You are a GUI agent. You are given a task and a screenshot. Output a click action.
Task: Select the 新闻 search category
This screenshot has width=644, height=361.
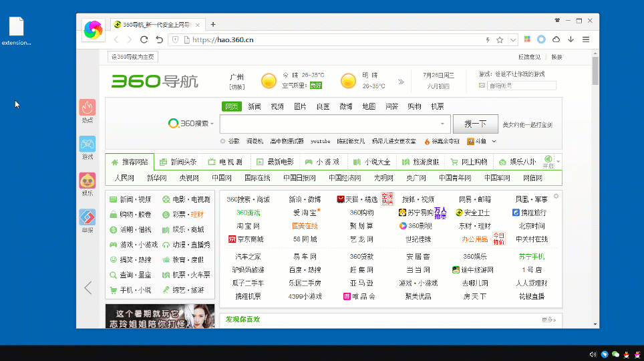point(255,106)
